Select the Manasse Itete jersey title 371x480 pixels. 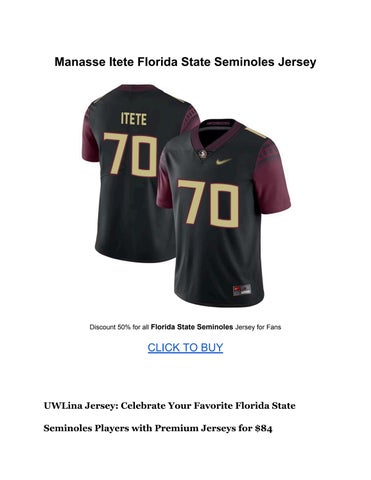(x=185, y=62)
